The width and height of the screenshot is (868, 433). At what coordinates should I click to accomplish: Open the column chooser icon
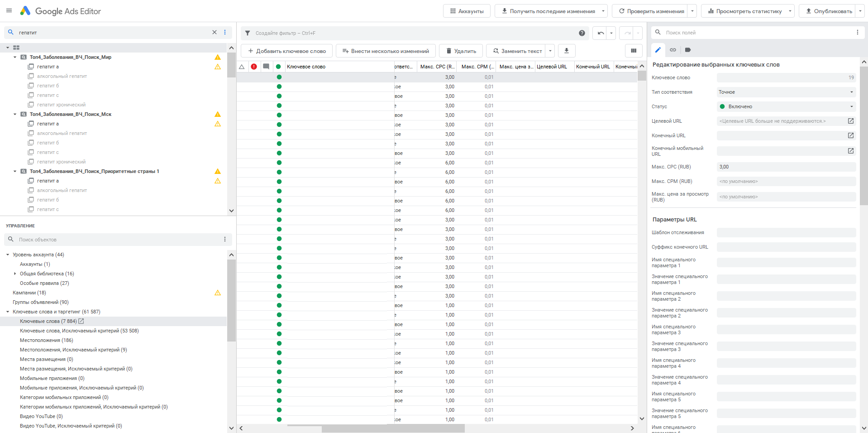click(x=634, y=51)
